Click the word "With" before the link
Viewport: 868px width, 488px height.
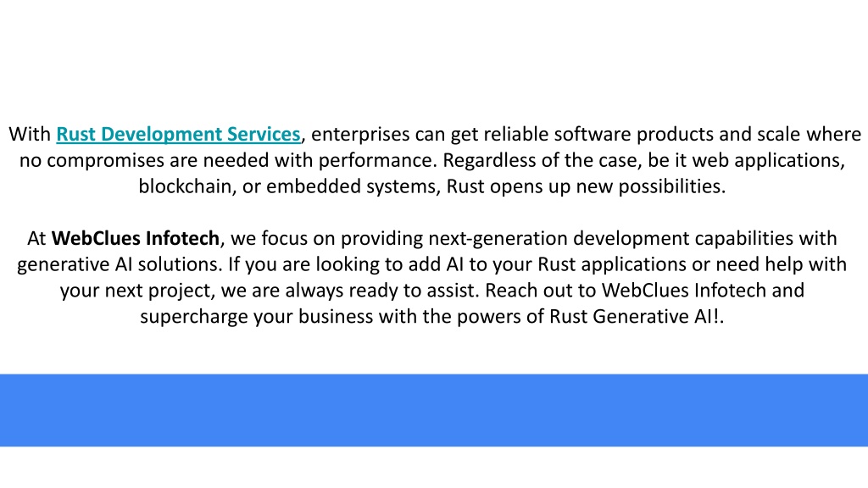(x=30, y=135)
